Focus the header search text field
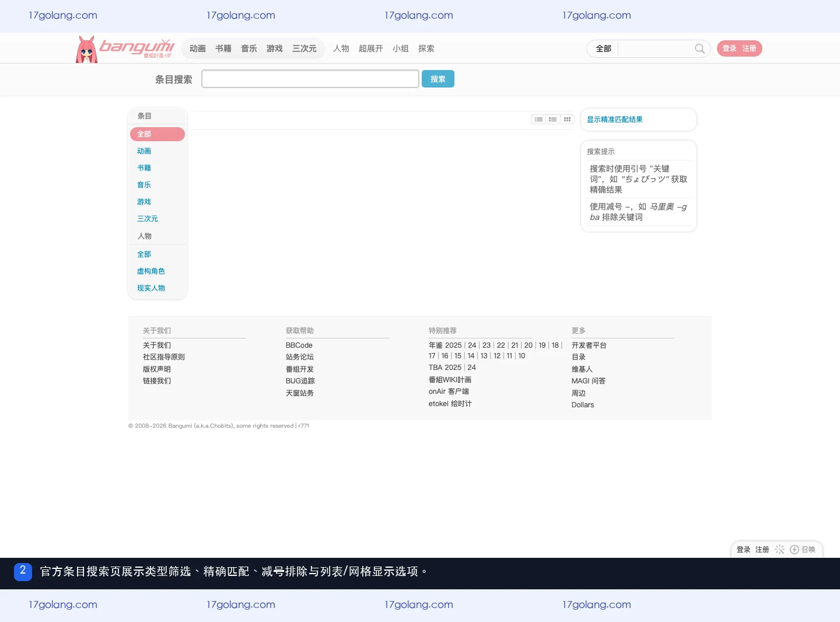This screenshot has width=840, height=622. coord(656,48)
